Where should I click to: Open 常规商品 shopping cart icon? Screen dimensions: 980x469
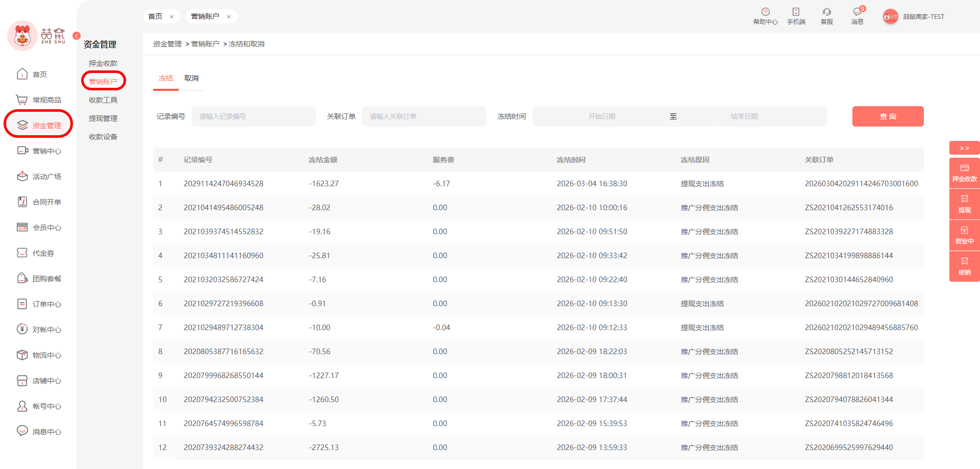[x=22, y=100]
